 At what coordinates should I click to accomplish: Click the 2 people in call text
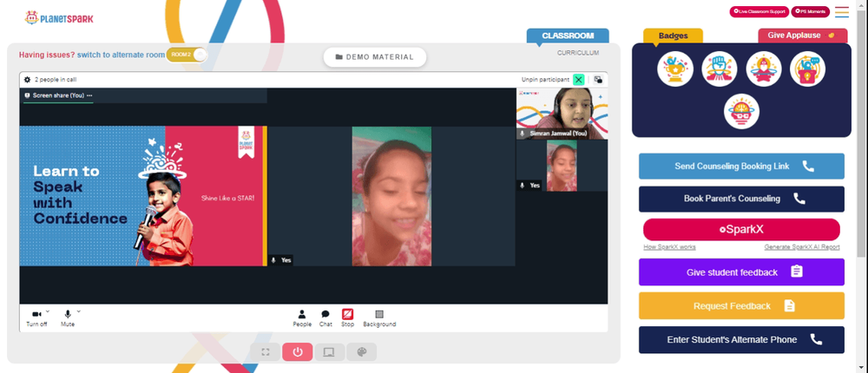click(56, 80)
